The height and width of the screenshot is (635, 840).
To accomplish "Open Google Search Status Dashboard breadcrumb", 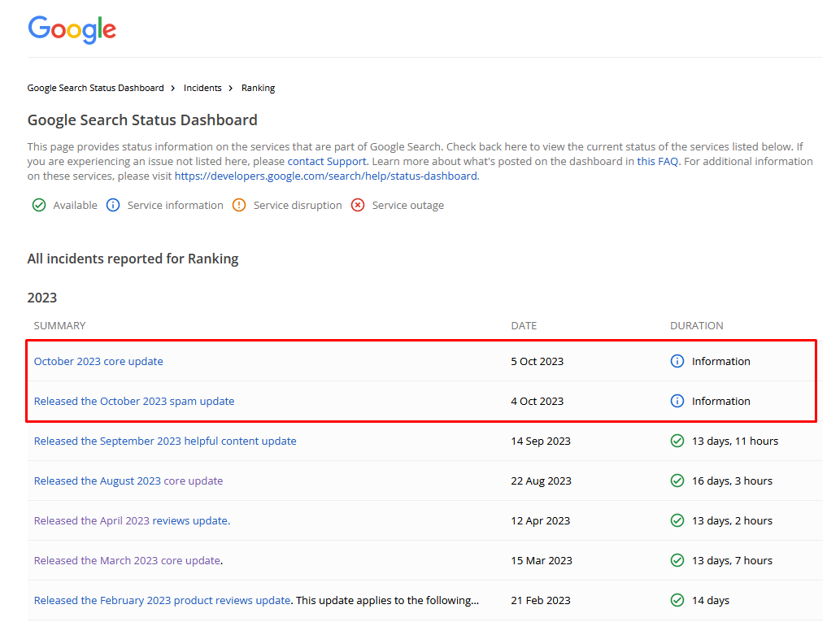I will pos(95,88).
